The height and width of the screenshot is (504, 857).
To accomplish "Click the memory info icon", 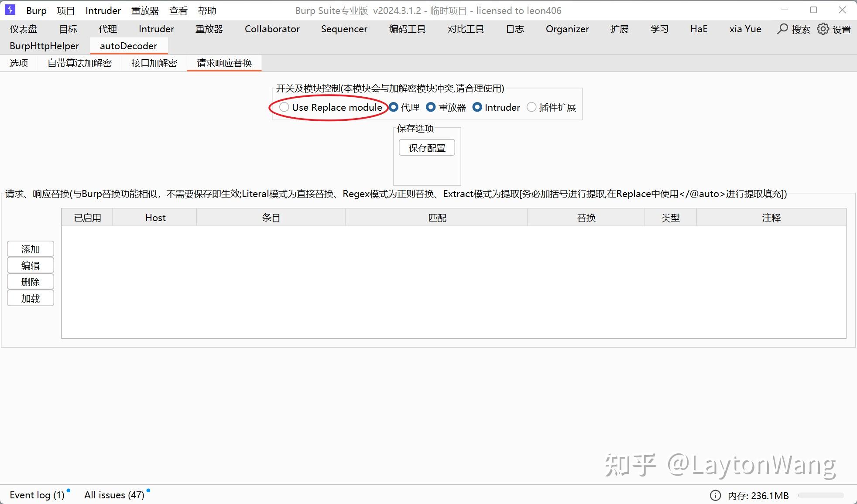I will pos(715,495).
